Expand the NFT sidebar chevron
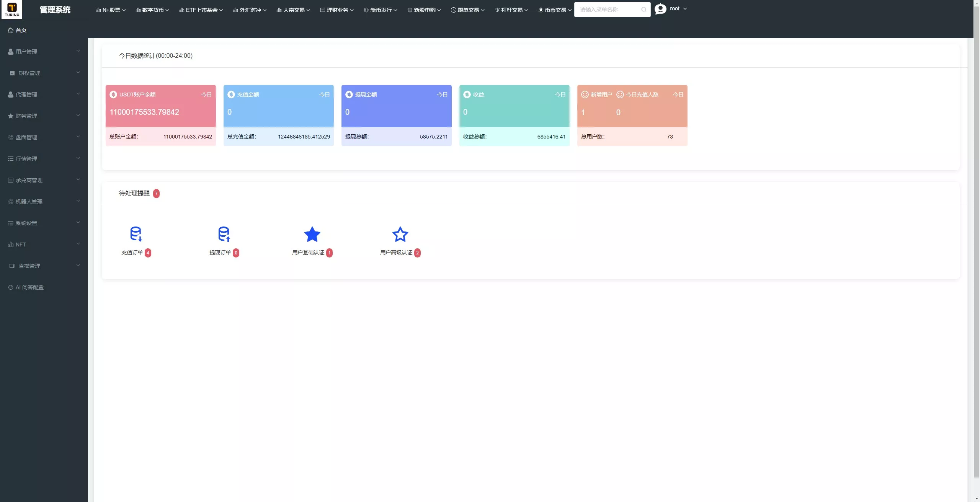980x502 pixels. tap(78, 244)
